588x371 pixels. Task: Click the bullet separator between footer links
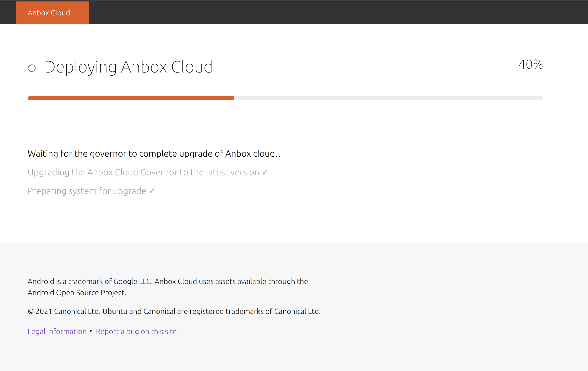tap(91, 331)
